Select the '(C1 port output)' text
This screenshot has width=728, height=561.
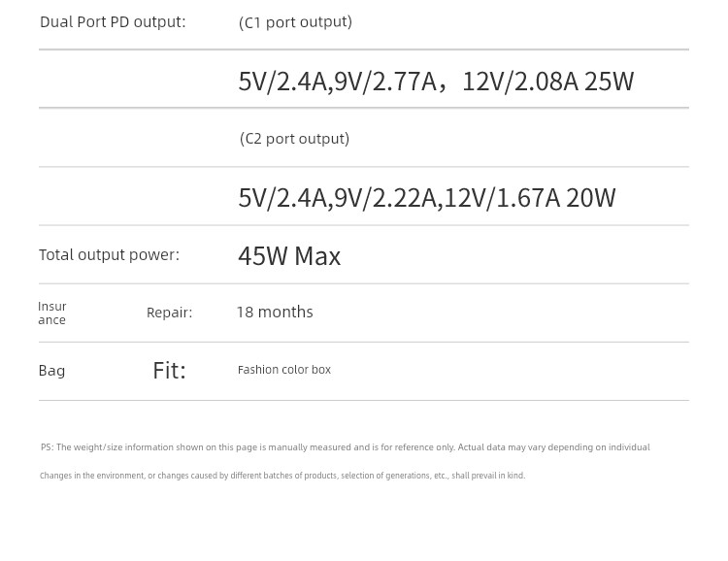(x=295, y=22)
